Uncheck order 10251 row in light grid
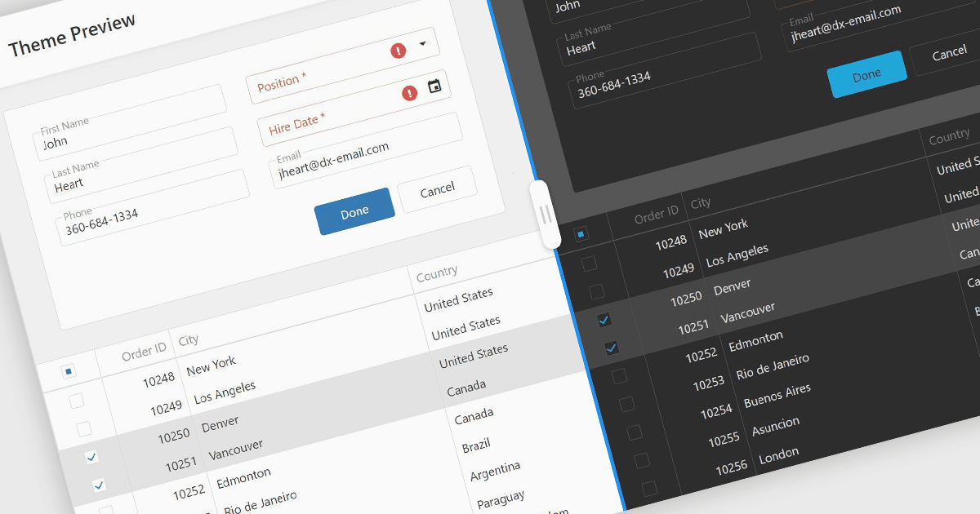Screen dimensions: 980x514 point(99,485)
